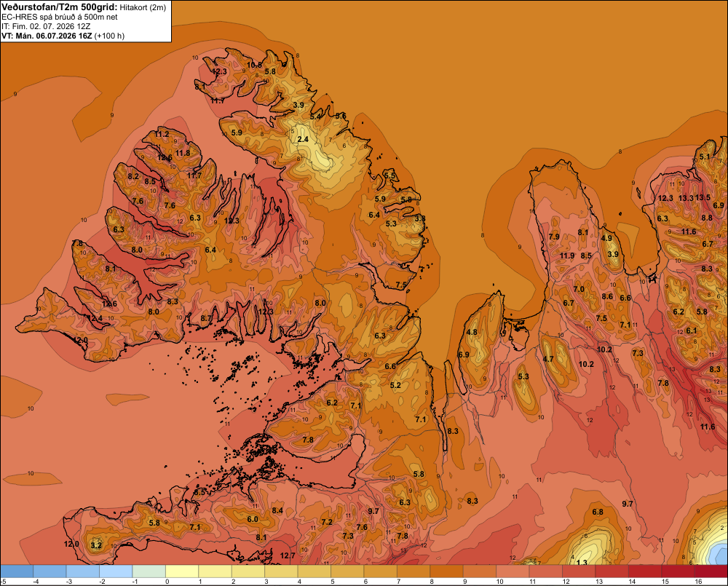Select the pale green legend swatch between -1 and 0
This screenshot has height=586, width=728.
(149, 571)
